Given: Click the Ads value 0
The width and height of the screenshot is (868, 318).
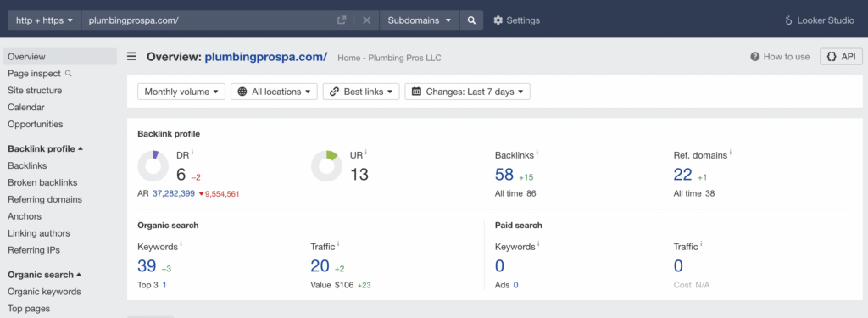Looking at the screenshot, I should (515, 285).
